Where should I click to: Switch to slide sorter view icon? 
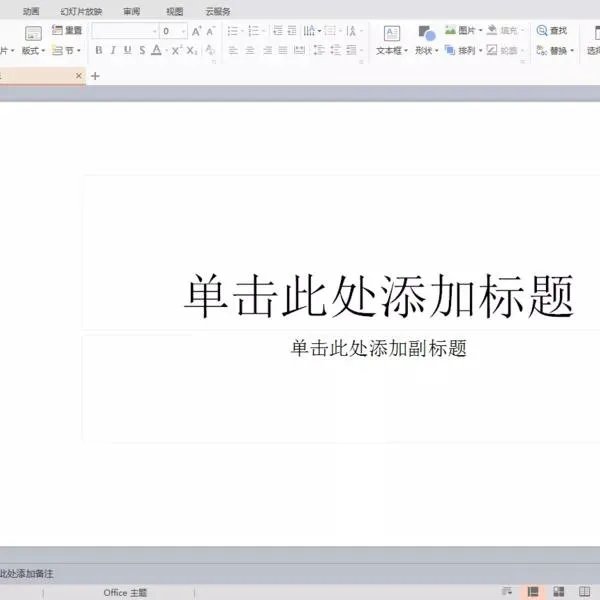coord(559,592)
